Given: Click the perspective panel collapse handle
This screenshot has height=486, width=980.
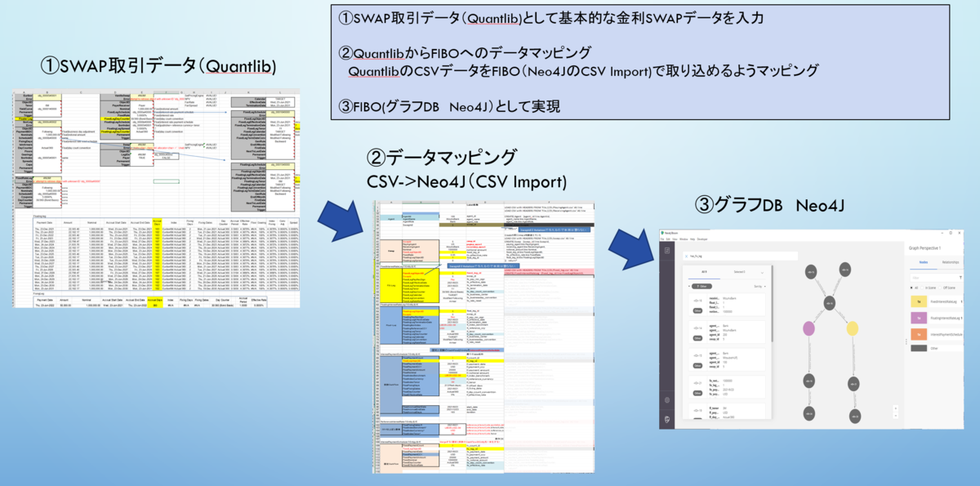Looking at the screenshot, I should click(x=906, y=342).
